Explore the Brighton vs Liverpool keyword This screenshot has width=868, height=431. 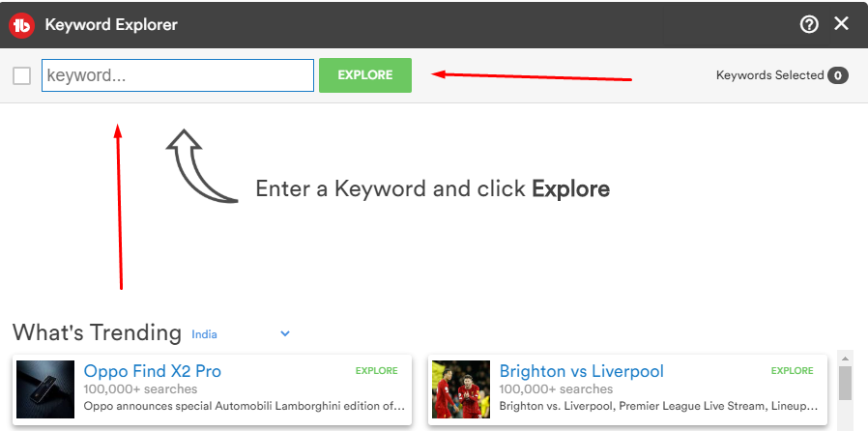tap(793, 371)
